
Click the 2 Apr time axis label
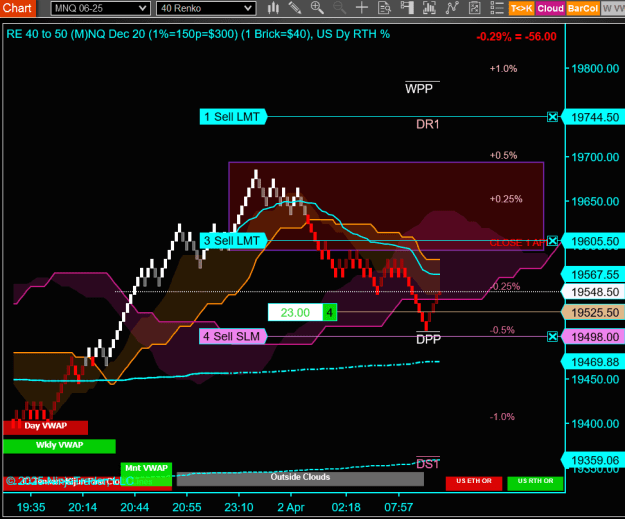(x=291, y=507)
